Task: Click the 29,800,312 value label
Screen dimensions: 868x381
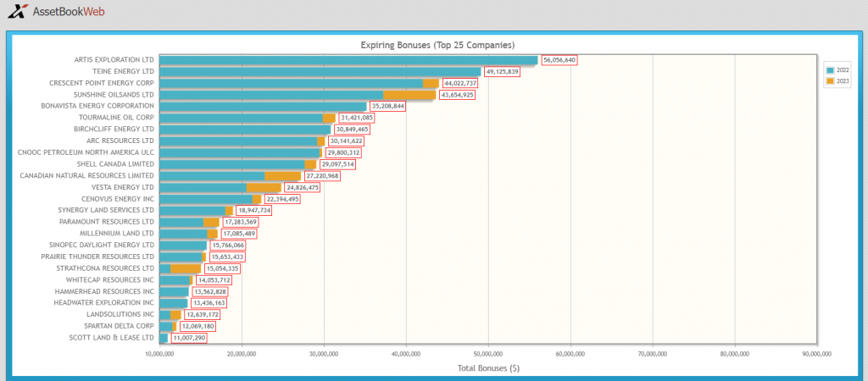Action: [344, 152]
